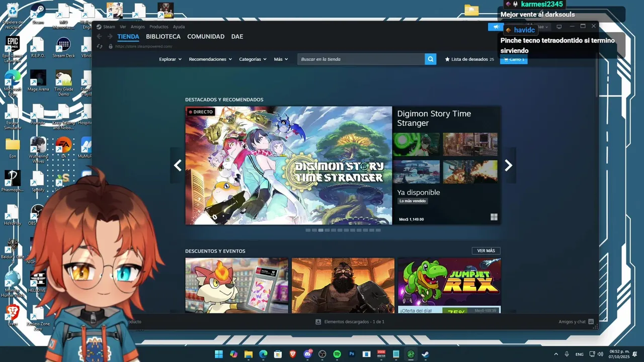The image size is (644, 362).
Task: Open Wuthering Waves desktop shortcut
Action: tap(38, 150)
